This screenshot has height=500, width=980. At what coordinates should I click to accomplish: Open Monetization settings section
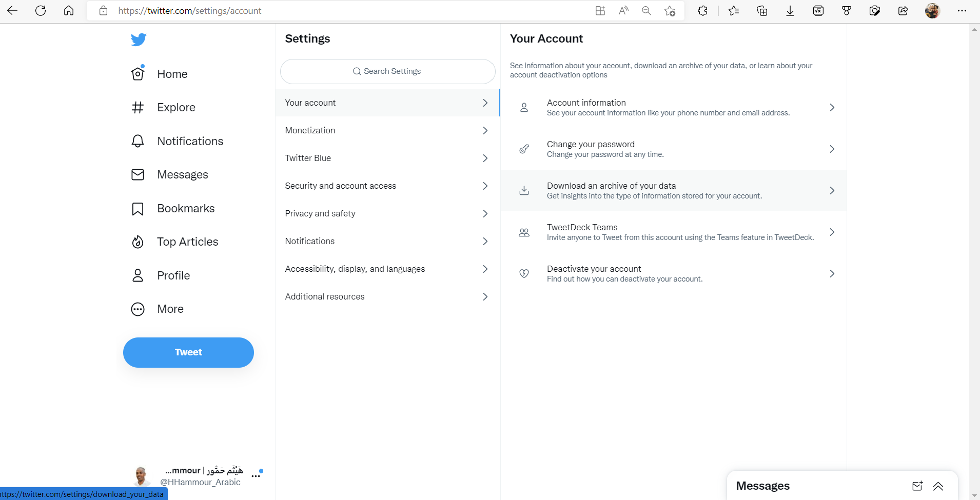pos(387,130)
